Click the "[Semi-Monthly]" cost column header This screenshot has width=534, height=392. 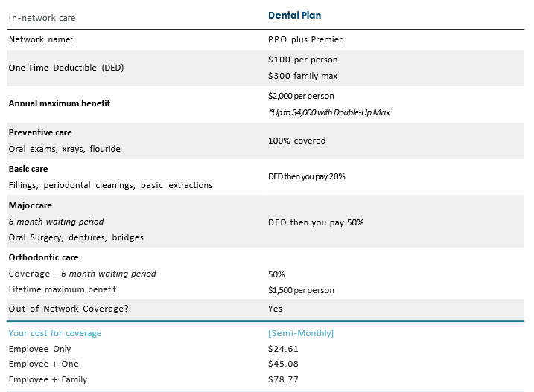[300, 333]
